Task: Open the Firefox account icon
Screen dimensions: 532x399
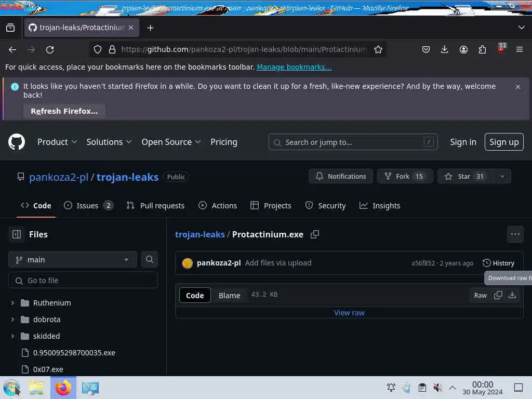Action: [x=463, y=49]
